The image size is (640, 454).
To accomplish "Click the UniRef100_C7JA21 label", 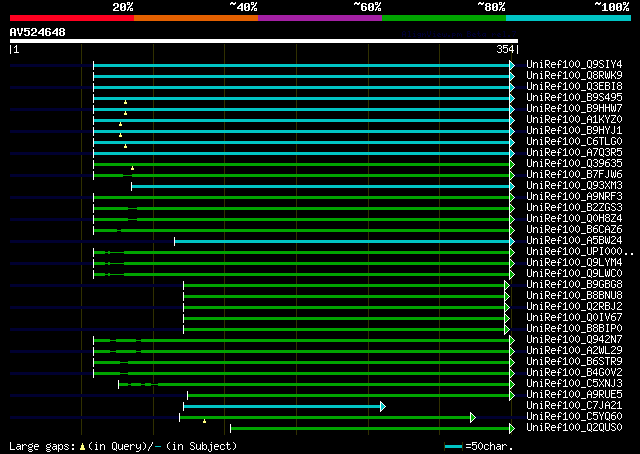I will 574,406.
